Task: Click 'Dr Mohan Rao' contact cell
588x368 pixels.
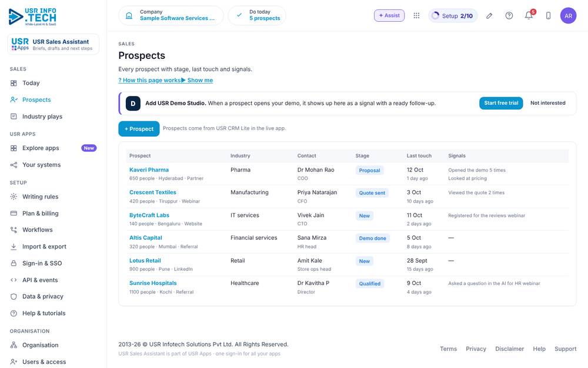Action: (x=316, y=170)
